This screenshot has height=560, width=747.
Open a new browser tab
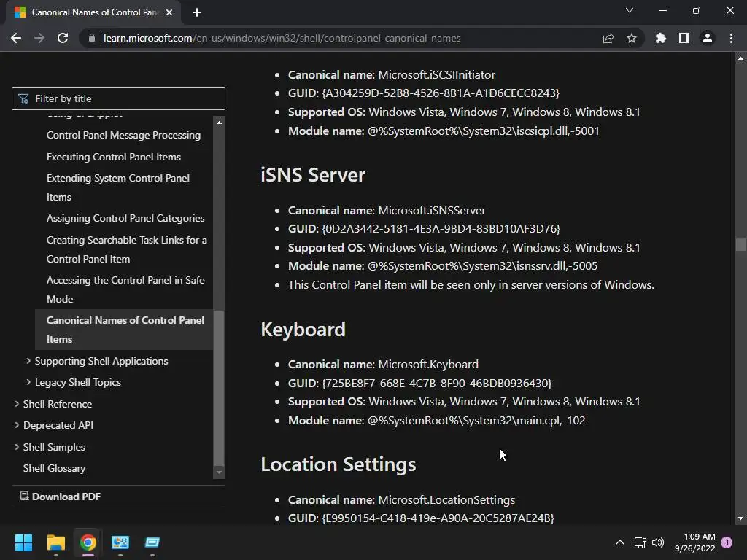pyautogui.click(x=197, y=12)
